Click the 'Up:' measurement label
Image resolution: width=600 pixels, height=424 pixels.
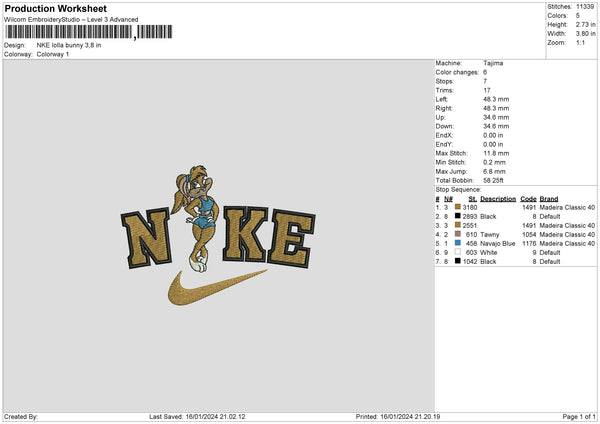[440, 117]
